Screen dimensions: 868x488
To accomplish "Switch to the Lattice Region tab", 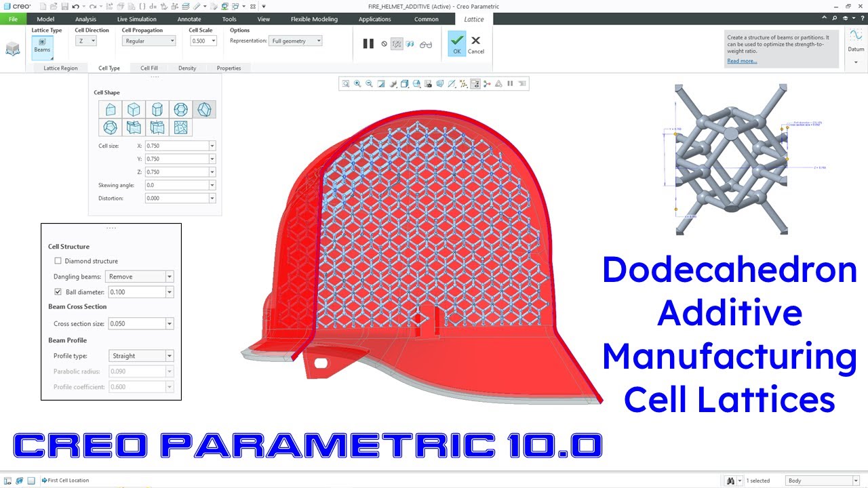I will (x=60, y=68).
